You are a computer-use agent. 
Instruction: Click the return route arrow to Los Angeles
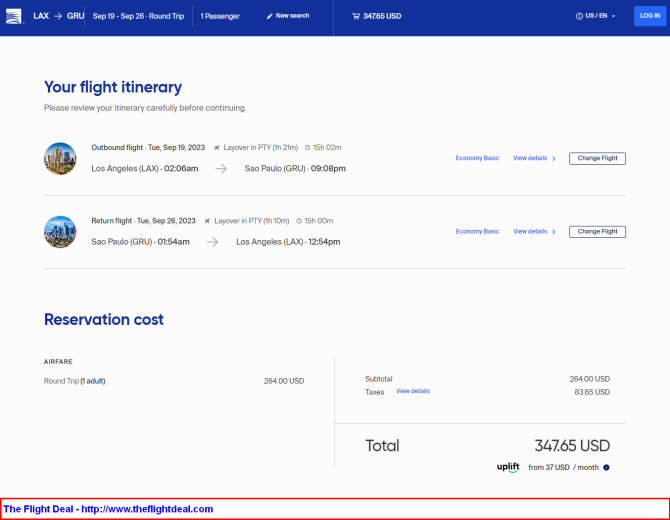click(x=212, y=242)
